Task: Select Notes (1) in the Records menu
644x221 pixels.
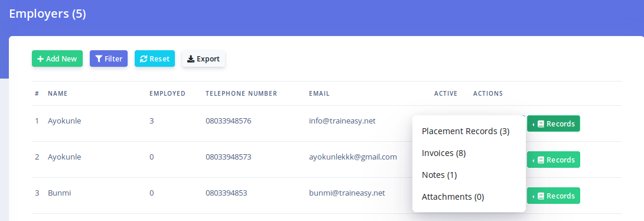Action: pyautogui.click(x=439, y=175)
